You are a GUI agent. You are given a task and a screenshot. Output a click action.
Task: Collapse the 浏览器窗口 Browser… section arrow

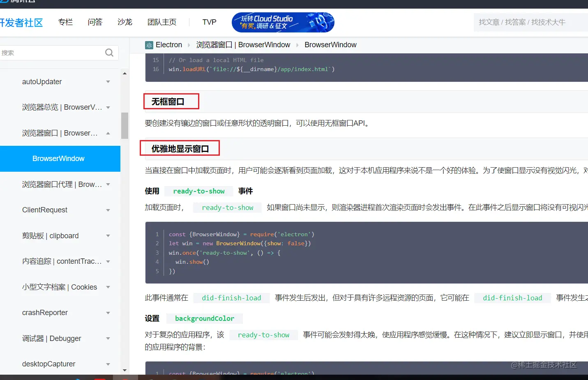(x=108, y=133)
